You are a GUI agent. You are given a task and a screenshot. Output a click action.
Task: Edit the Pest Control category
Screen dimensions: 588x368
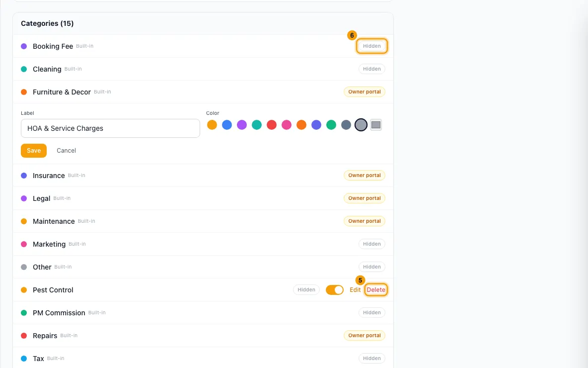click(x=355, y=290)
